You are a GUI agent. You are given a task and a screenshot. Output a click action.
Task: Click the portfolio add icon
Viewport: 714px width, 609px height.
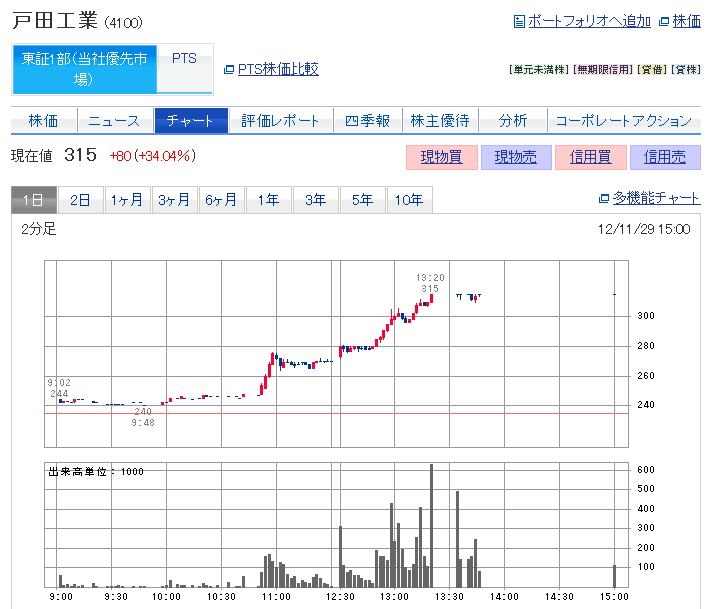click(518, 21)
